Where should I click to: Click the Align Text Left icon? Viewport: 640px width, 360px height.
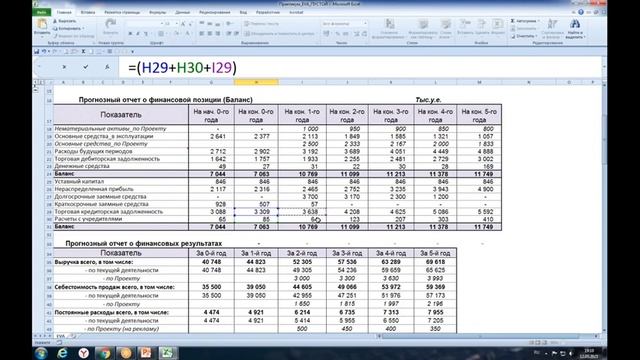[x=202, y=33]
